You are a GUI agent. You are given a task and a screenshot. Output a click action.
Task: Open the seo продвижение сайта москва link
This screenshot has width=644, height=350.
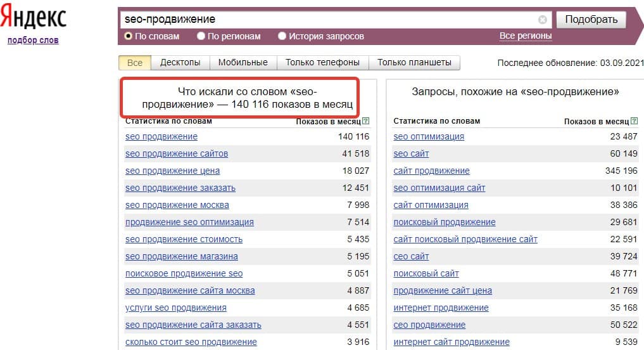(190, 291)
